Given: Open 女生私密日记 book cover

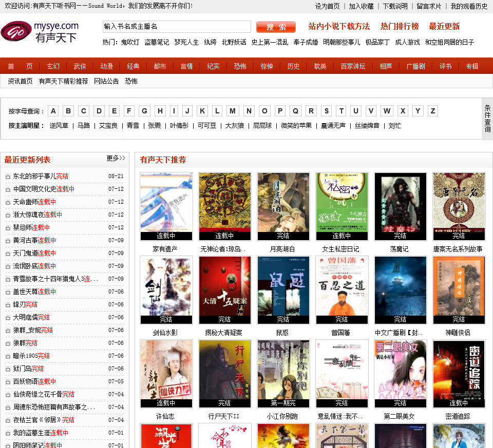Looking at the screenshot, I should point(342,206).
